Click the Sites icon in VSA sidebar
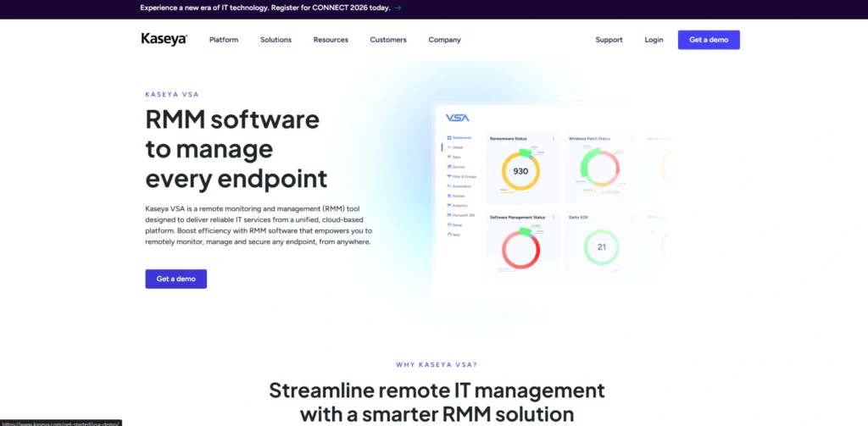 (x=449, y=158)
